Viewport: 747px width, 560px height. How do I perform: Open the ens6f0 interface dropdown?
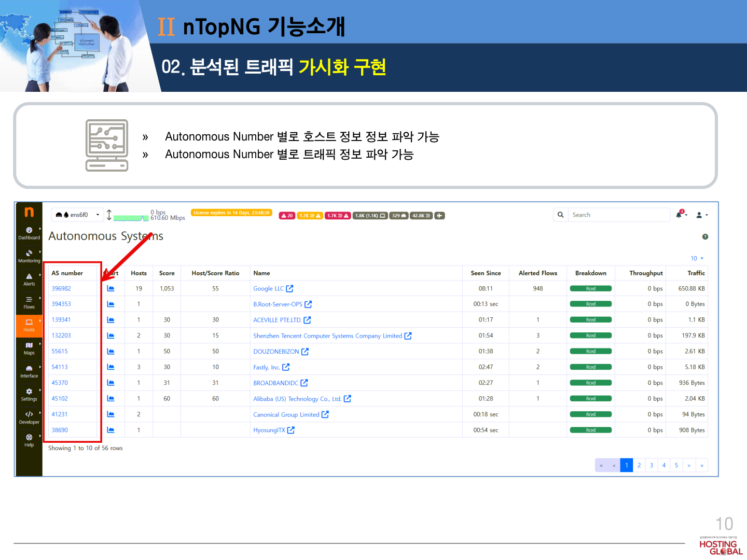tap(77, 215)
